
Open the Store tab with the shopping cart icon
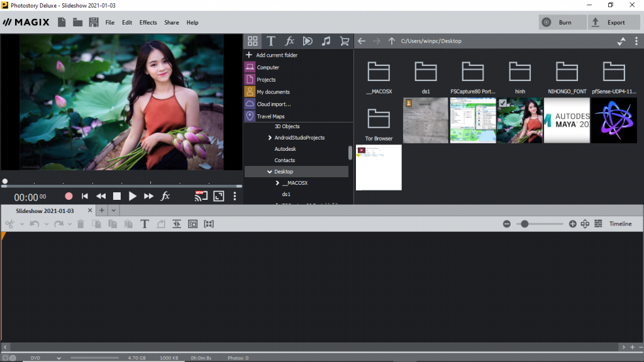point(344,41)
